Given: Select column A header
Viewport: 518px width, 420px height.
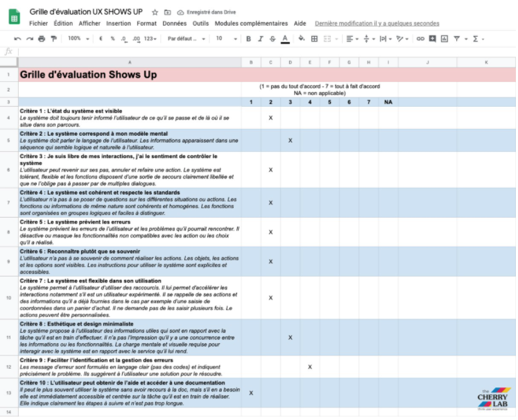Looking at the screenshot, I should click(x=130, y=62).
